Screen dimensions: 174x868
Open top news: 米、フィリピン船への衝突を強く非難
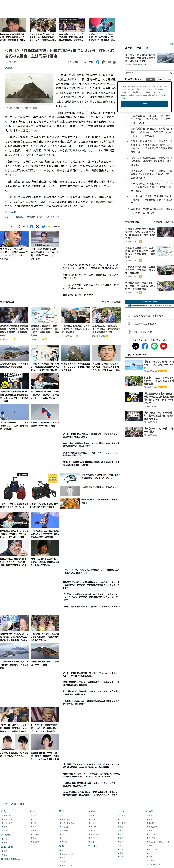click(140, 58)
